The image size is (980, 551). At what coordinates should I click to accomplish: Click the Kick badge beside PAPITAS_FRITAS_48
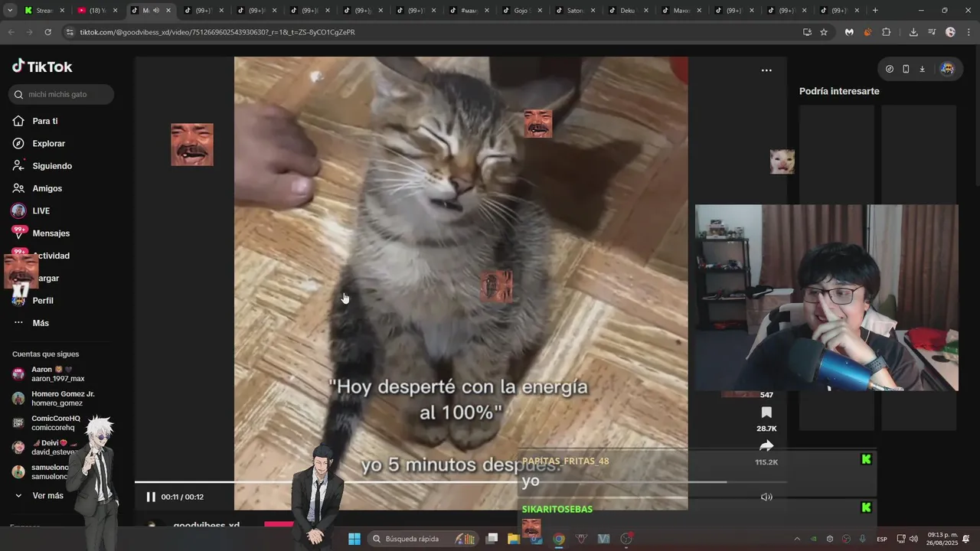point(866,459)
